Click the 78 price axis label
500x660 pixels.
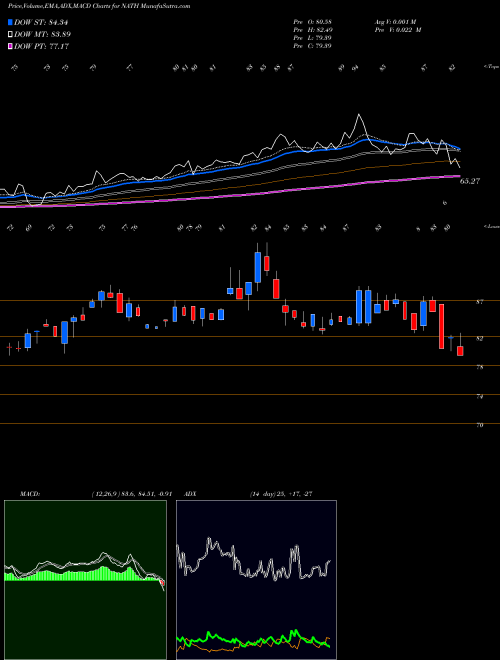click(x=480, y=367)
